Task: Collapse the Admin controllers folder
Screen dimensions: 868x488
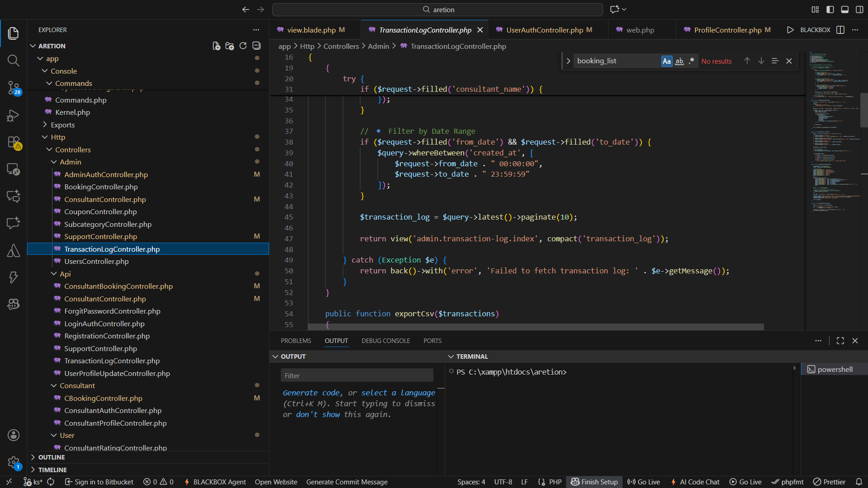Action: [x=71, y=162]
